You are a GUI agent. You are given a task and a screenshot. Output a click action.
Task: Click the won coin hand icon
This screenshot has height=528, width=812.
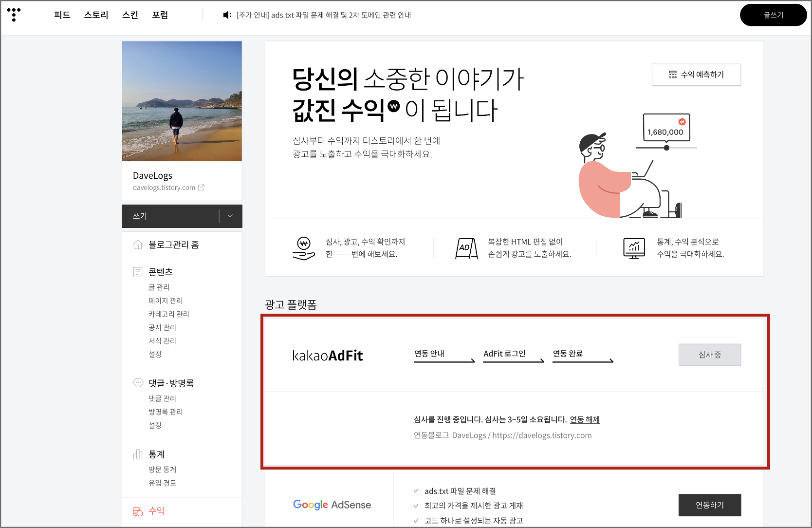pos(304,248)
